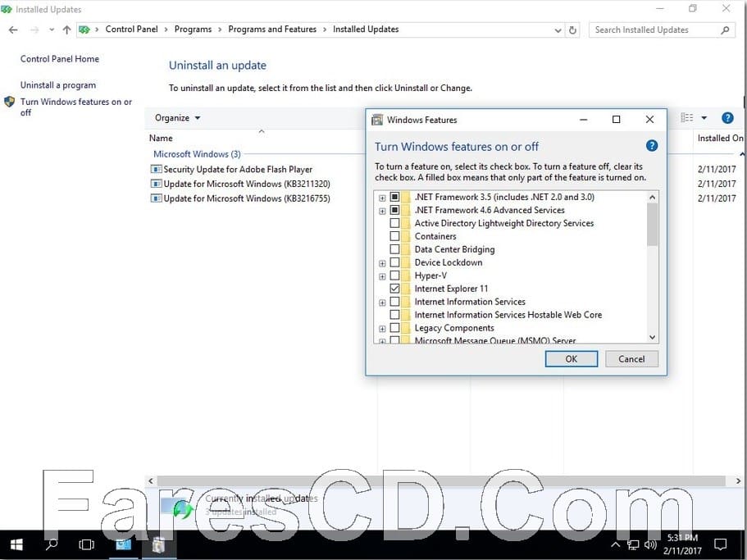Screen dimensions: 747x560
Task: Click the Back navigation arrow
Action: tap(13, 30)
